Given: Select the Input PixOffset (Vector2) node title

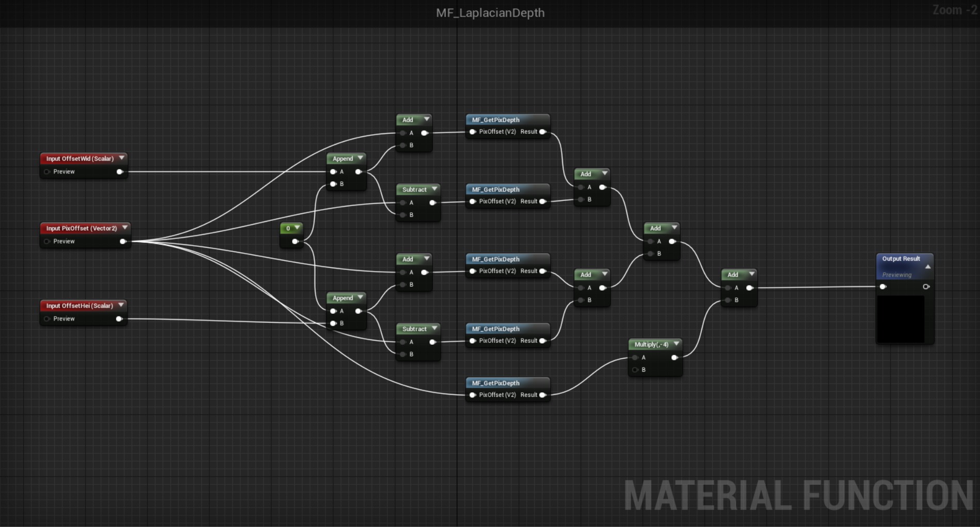Looking at the screenshot, I should [x=82, y=228].
